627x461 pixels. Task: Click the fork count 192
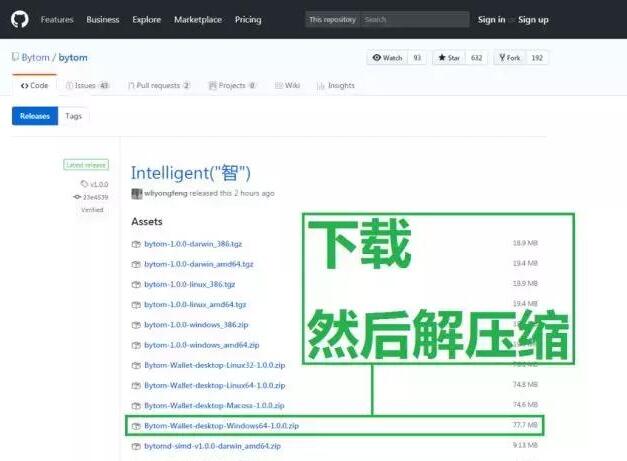tap(537, 58)
